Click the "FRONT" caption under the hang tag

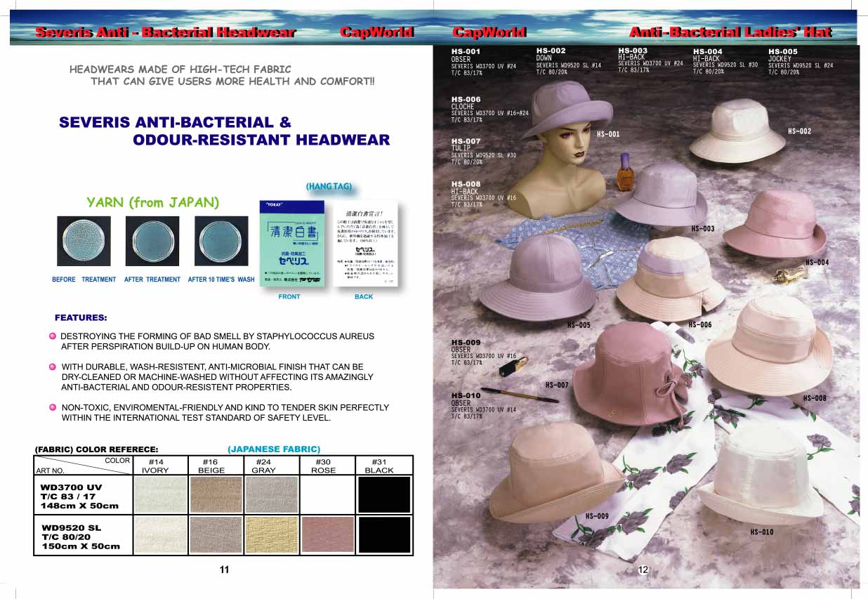(x=289, y=297)
